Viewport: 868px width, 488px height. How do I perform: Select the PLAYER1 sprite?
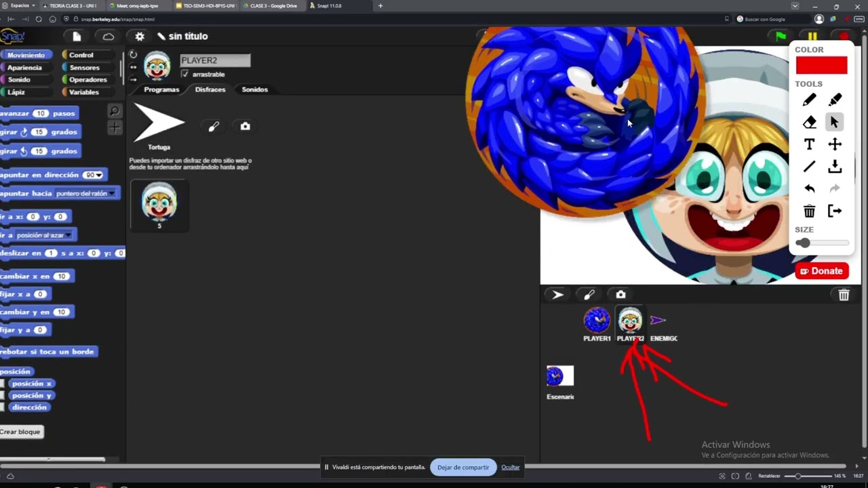click(x=597, y=325)
